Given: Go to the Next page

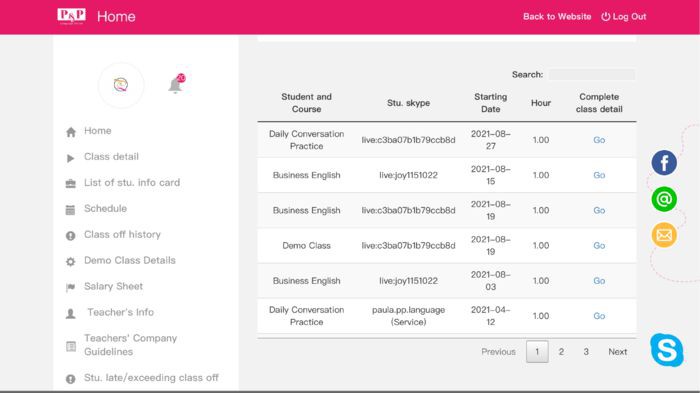Looking at the screenshot, I should click(617, 351).
